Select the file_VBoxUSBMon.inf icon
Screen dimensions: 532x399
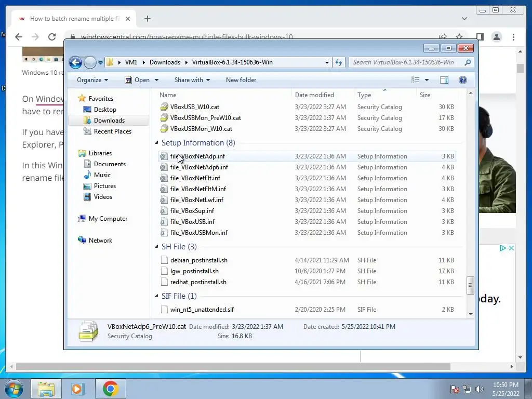[x=164, y=232]
